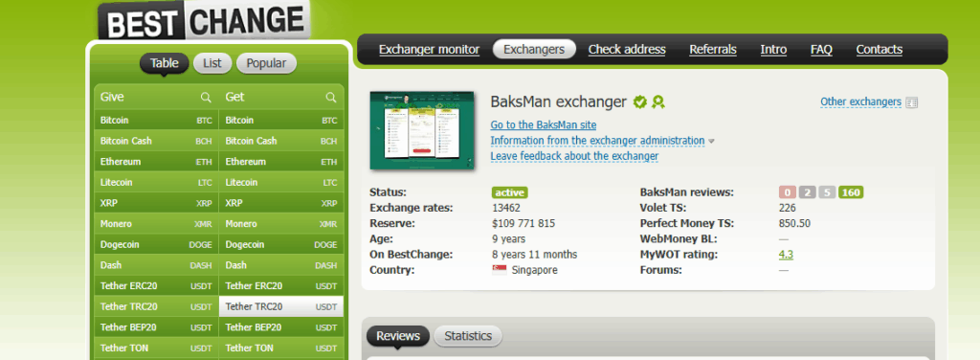Switch to the Table view tab
Viewport: 980px width, 360px height.
(x=164, y=63)
